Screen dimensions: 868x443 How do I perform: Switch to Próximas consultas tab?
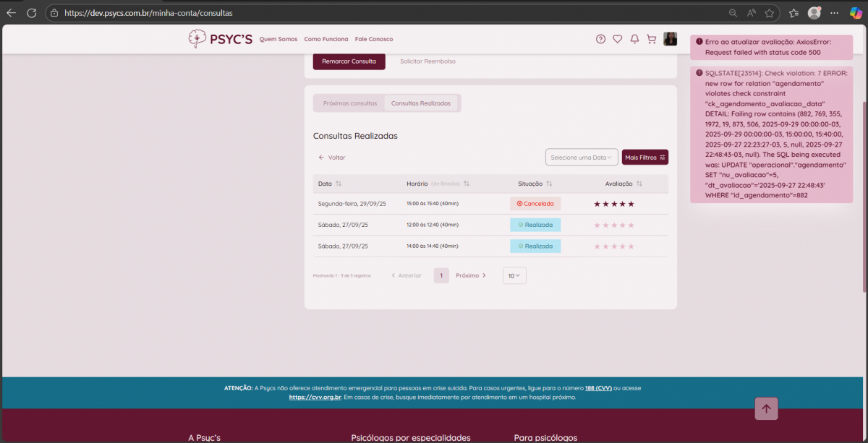tap(349, 103)
